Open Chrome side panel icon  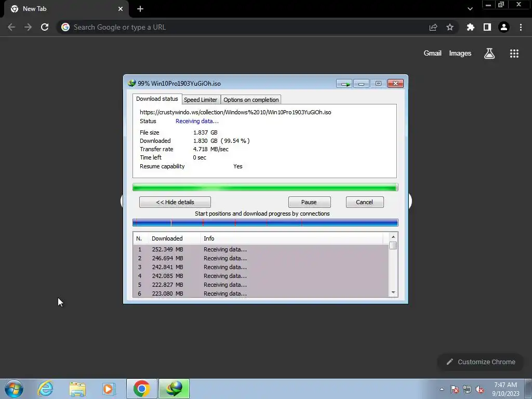pos(487,27)
